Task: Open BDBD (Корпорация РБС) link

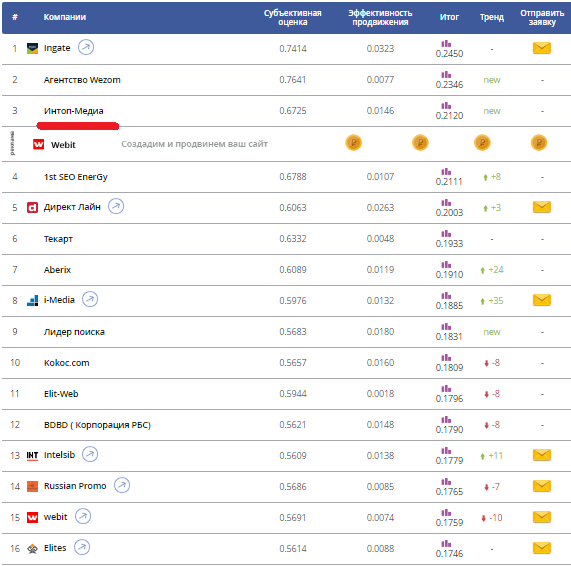Action: 97,425
